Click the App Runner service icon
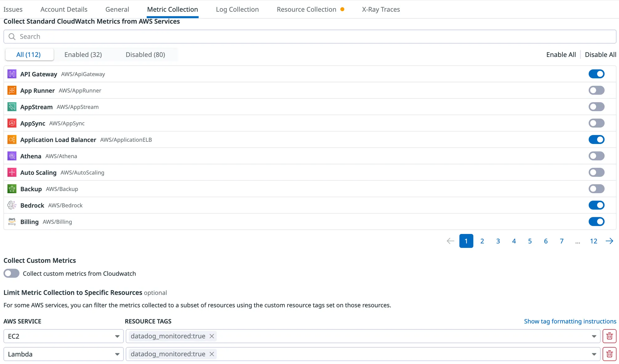 click(x=12, y=90)
